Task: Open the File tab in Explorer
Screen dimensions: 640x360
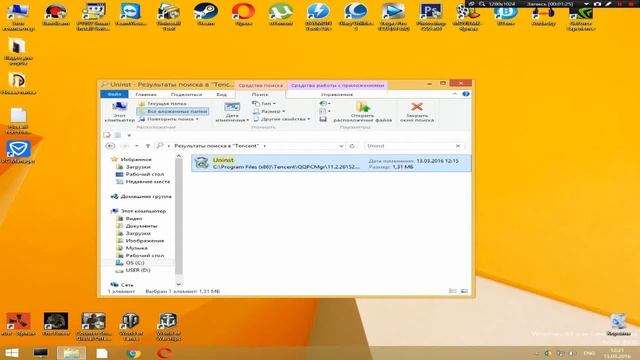Action: (114, 94)
